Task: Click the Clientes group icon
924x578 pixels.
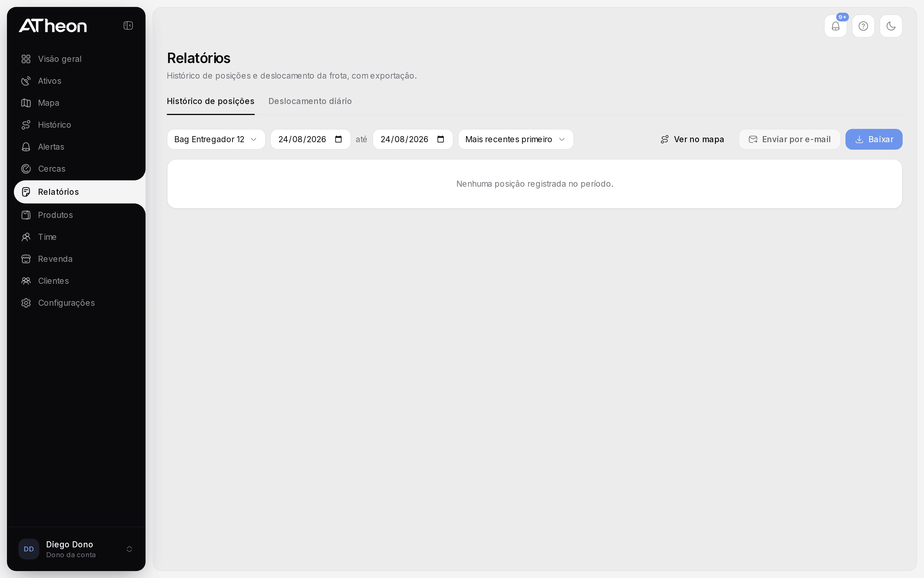Action: click(x=26, y=281)
